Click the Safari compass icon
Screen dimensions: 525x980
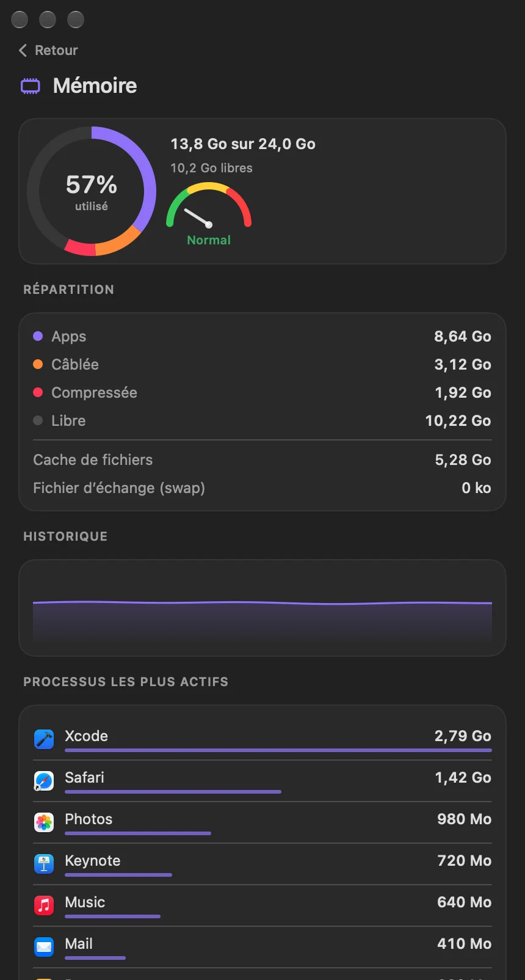[44, 781]
